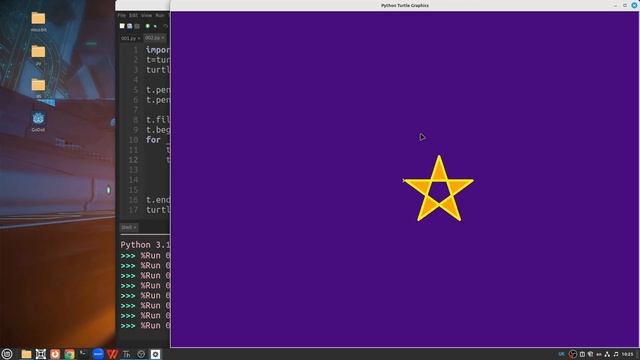Maximize the Python Turtle Graphics window
Viewport: 640px width, 360px height.
point(624,5)
